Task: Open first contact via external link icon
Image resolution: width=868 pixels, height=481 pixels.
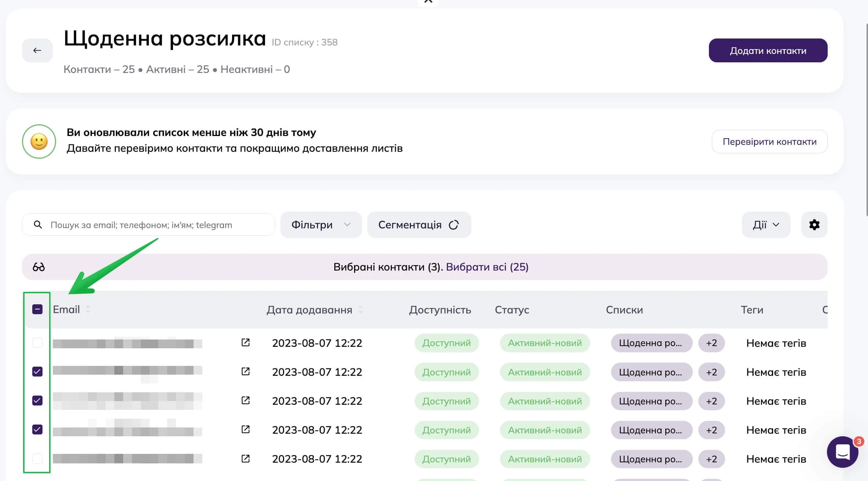Action: [246, 342]
